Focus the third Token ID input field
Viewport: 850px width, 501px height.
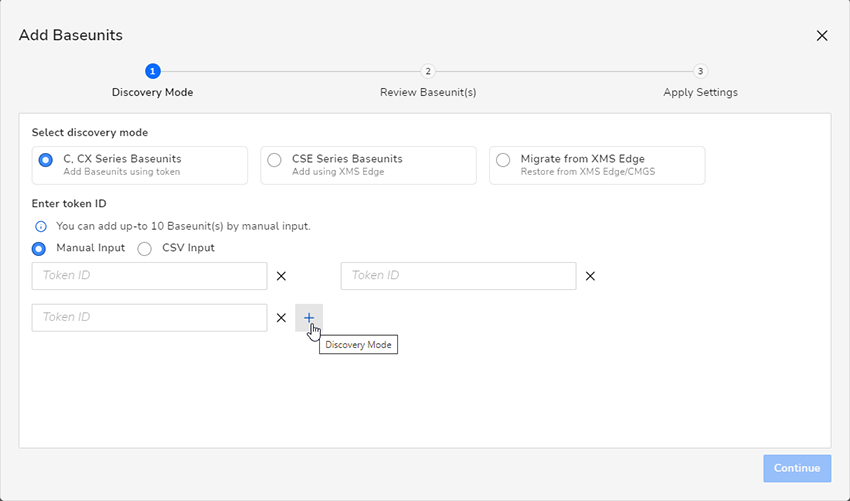tap(150, 318)
